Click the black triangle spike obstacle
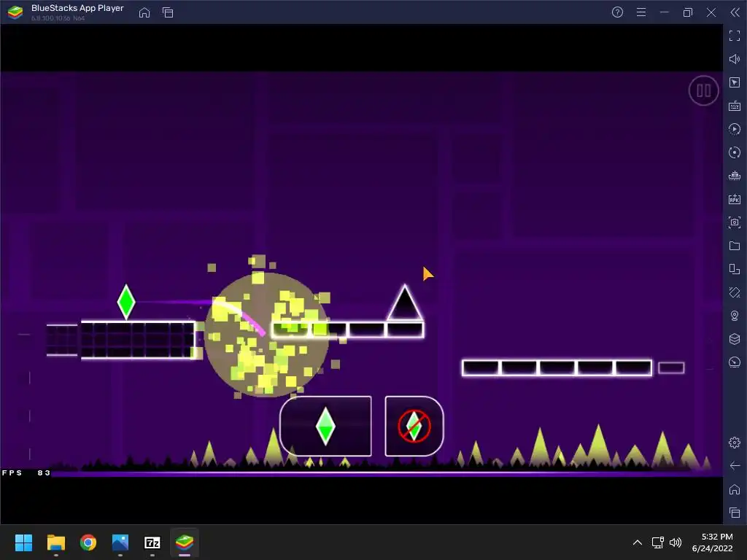The height and width of the screenshot is (560, 747). pyautogui.click(x=404, y=303)
